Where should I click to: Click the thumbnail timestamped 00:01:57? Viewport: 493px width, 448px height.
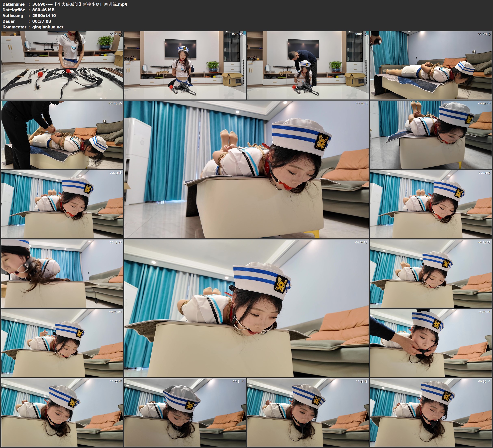(x=62, y=65)
